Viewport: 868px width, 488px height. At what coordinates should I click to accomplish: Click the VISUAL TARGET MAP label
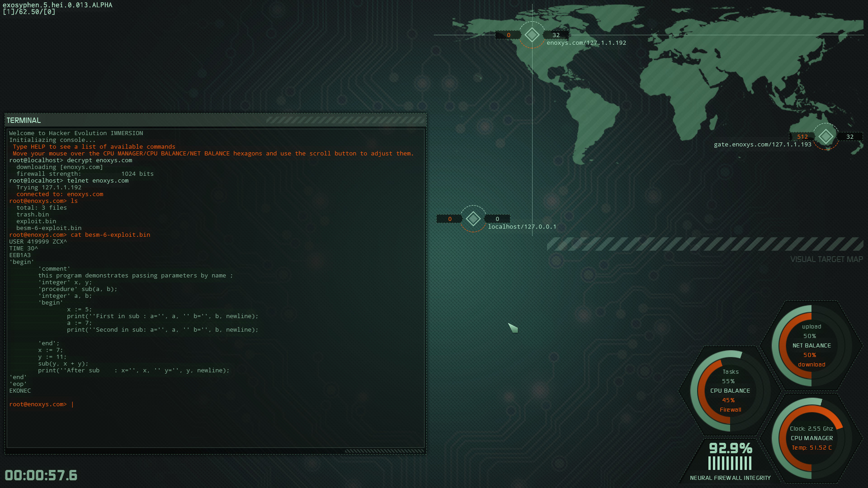tap(826, 259)
